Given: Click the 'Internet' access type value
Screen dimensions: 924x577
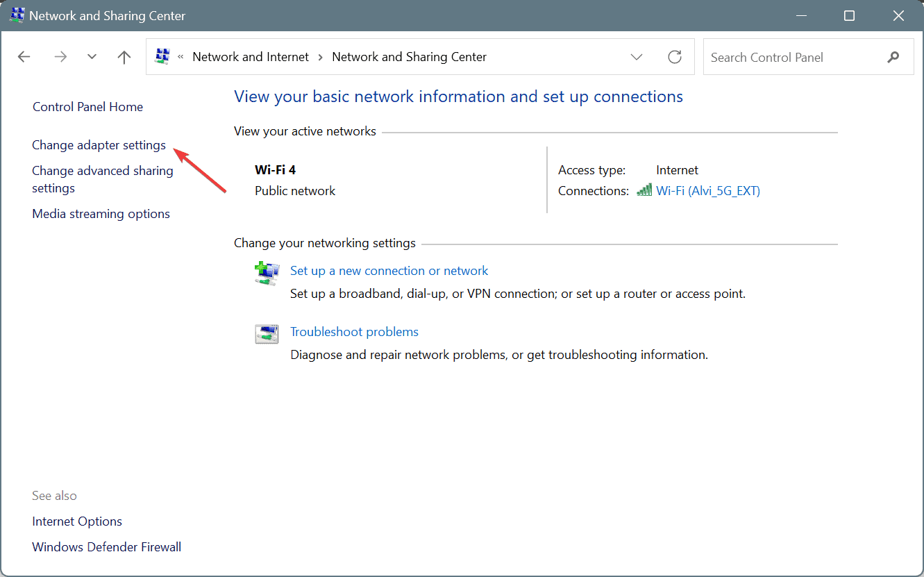Looking at the screenshot, I should tap(678, 170).
